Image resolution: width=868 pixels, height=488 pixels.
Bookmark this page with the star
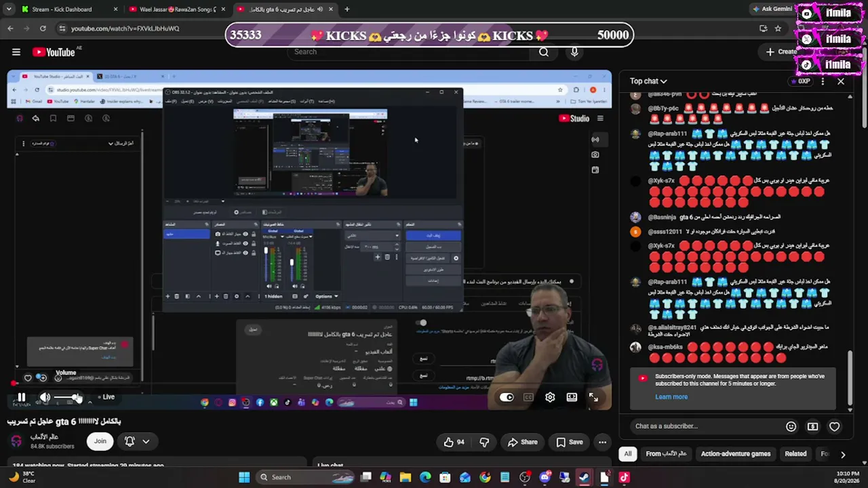click(778, 28)
